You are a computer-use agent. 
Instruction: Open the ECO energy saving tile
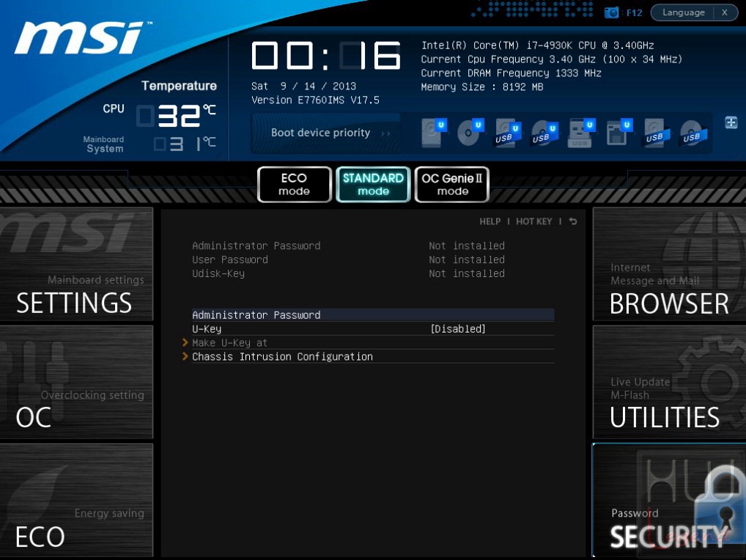pos(76,500)
